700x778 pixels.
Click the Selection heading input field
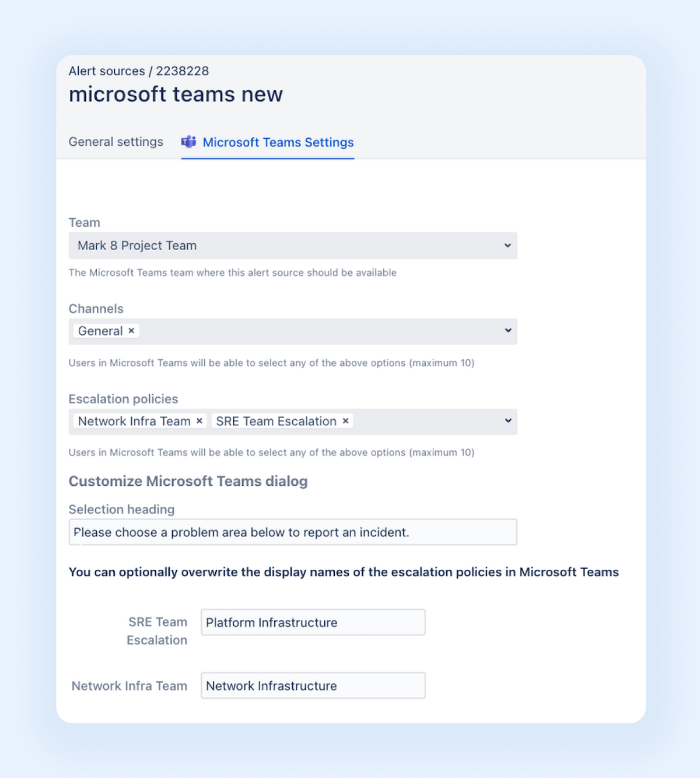pyautogui.click(x=293, y=532)
